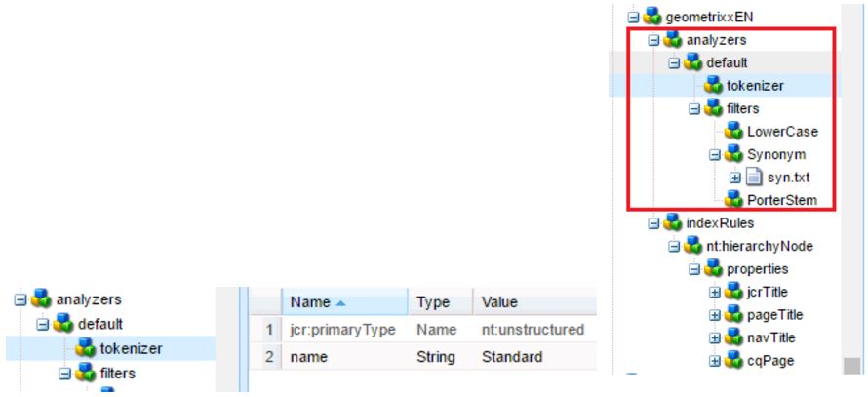Viewport: 868px width, 397px height.
Task: Click the cqPage node icon
Action: coord(734,361)
